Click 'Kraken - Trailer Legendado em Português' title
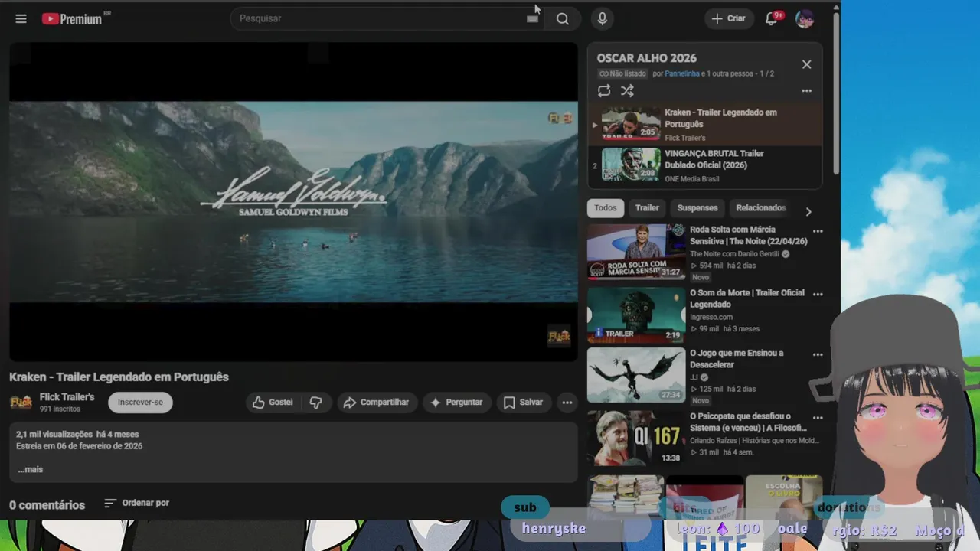Image resolution: width=980 pixels, height=551 pixels. click(x=119, y=377)
